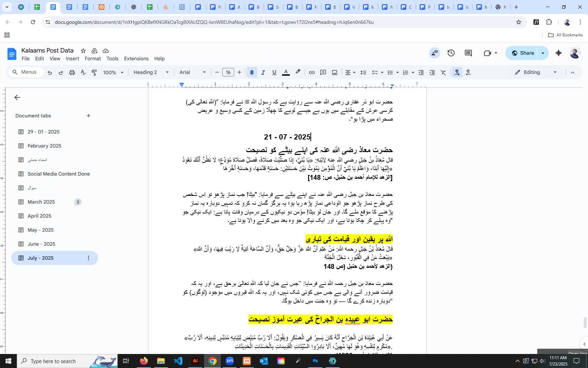Go back with document tabs arrow
The image size is (588, 368).
pos(17,97)
